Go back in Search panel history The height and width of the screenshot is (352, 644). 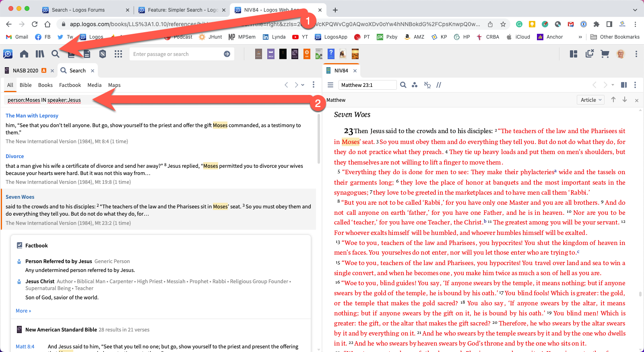point(286,85)
